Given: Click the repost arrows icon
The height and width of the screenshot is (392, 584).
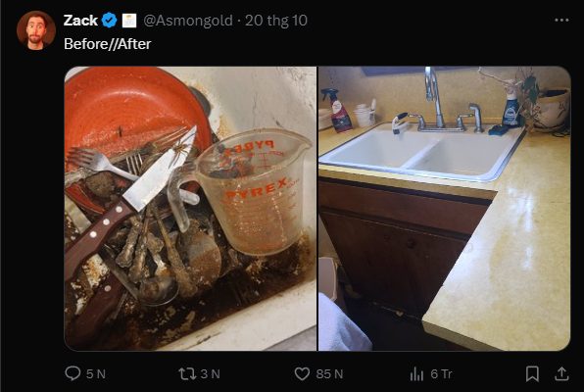Looking at the screenshot, I should click(187, 373).
